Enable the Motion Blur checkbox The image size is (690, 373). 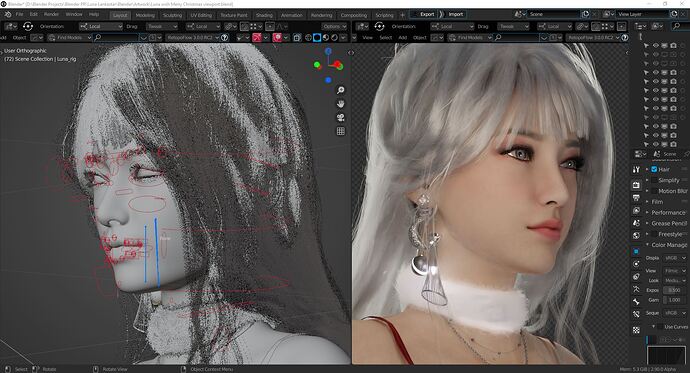pos(654,191)
